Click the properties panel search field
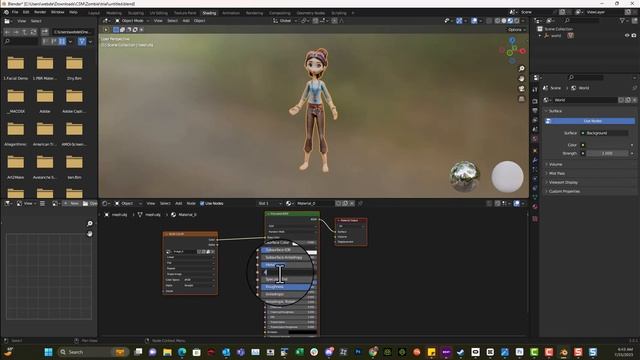 click(x=585, y=77)
